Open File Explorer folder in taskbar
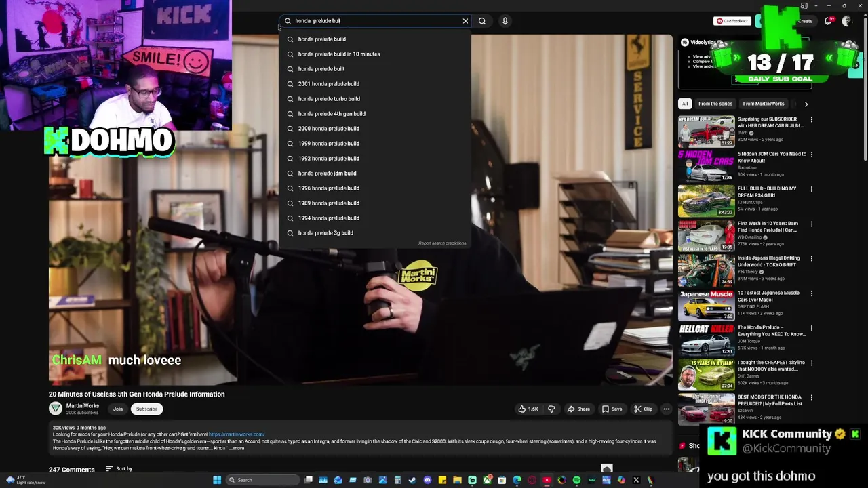Image resolution: width=868 pixels, height=488 pixels. tap(457, 480)
